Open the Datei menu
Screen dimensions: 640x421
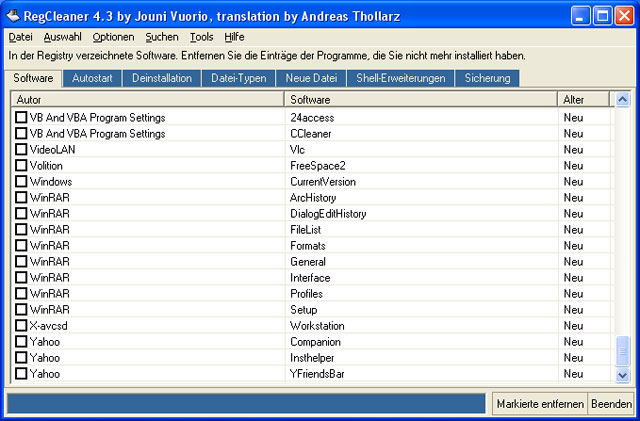pos(20,37)
